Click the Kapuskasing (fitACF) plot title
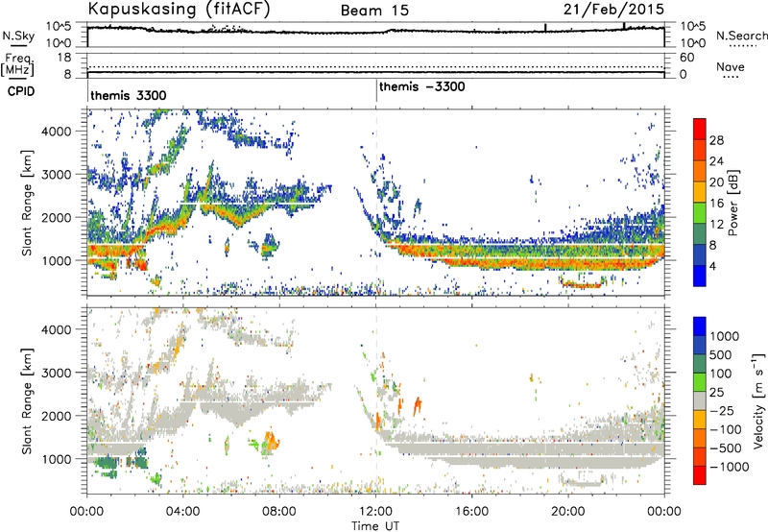768x532 pixels. point(179,9)
